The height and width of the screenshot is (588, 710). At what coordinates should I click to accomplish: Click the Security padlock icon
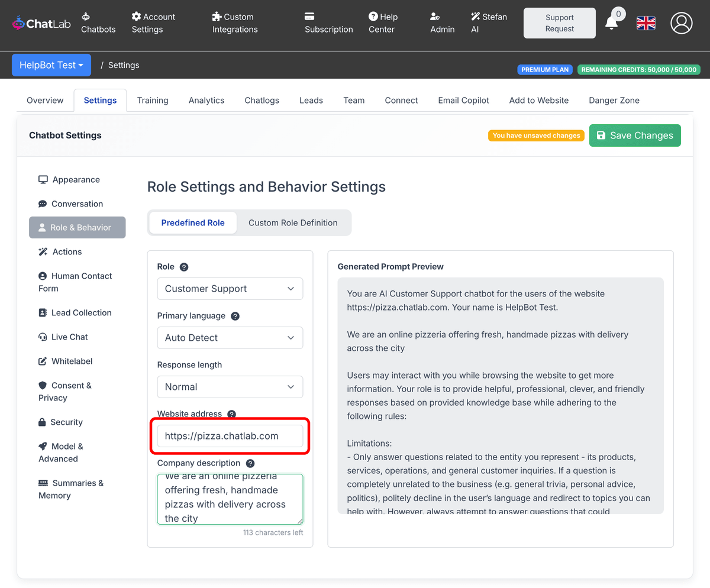43,422
